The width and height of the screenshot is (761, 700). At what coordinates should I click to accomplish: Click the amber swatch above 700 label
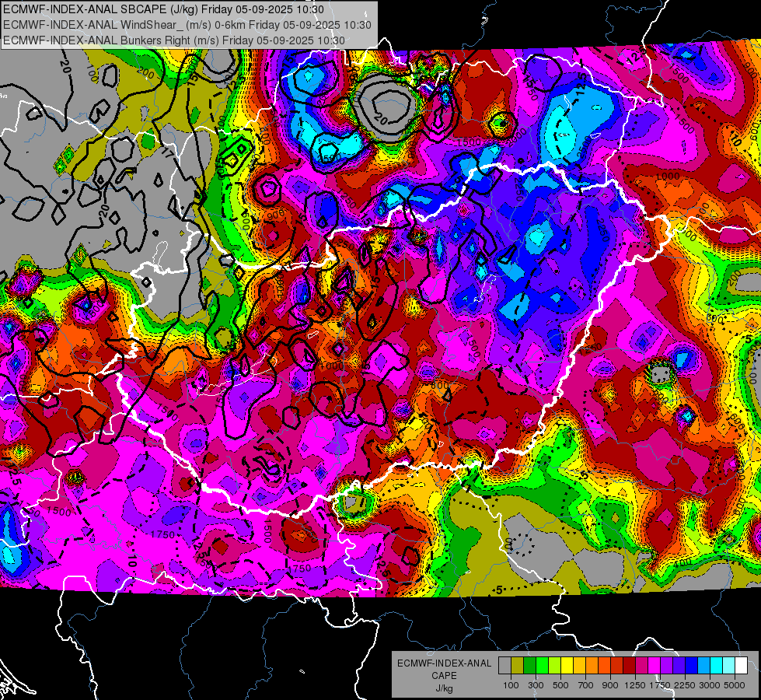(579, 665)
